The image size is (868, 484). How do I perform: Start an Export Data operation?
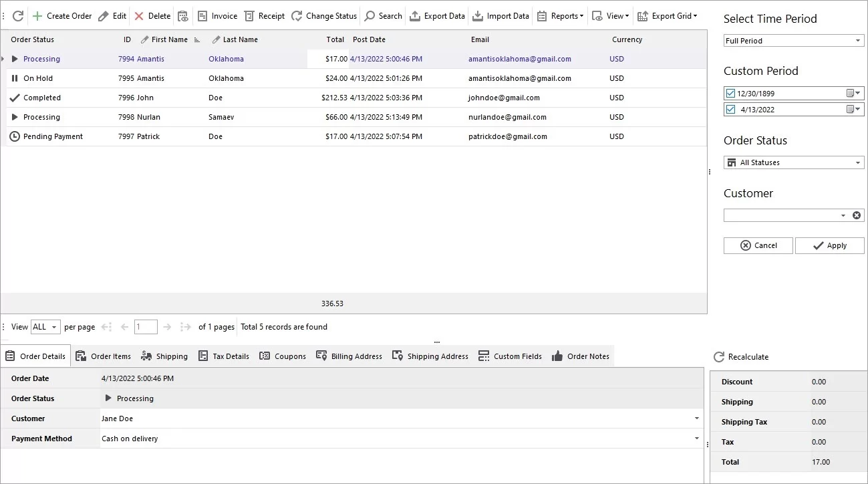(x=437, y=15)
